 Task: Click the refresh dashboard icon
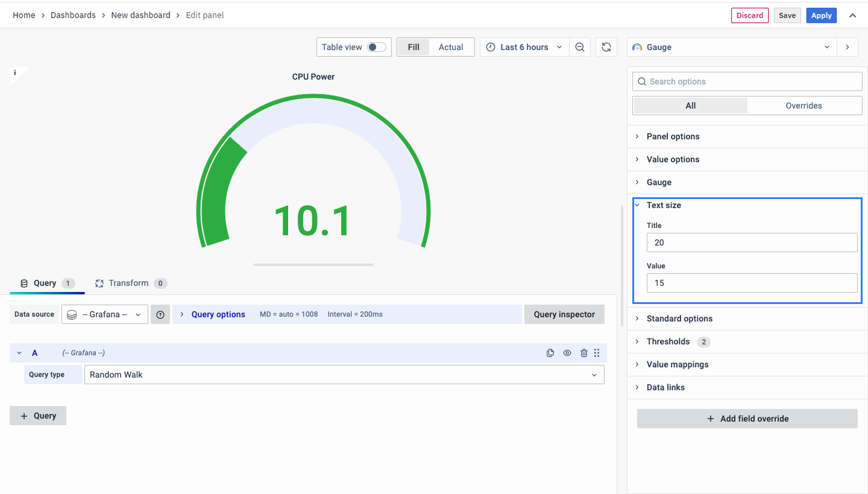click(x=606, y=47)
